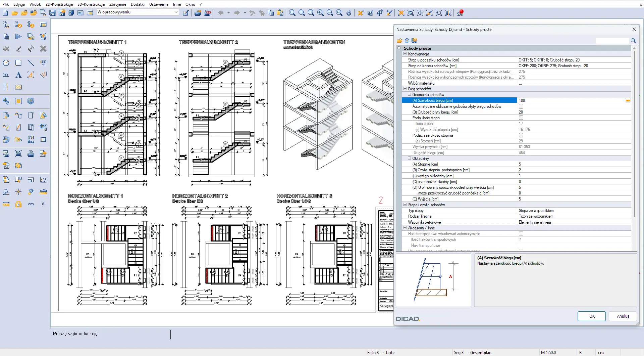Click the Anuluj button

(623, 316)
